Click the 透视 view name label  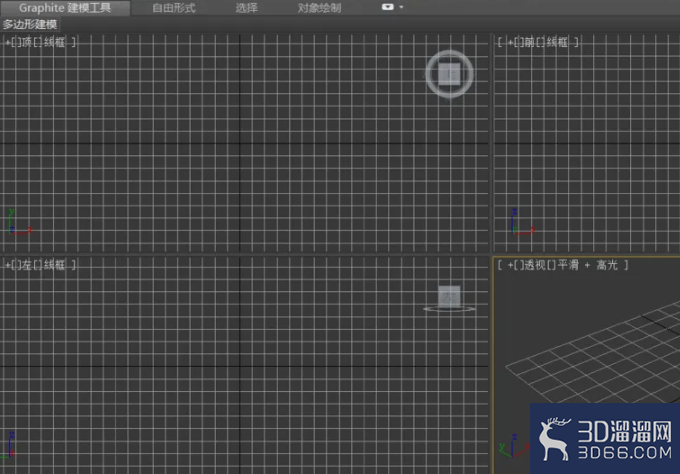tap(535, 265)
